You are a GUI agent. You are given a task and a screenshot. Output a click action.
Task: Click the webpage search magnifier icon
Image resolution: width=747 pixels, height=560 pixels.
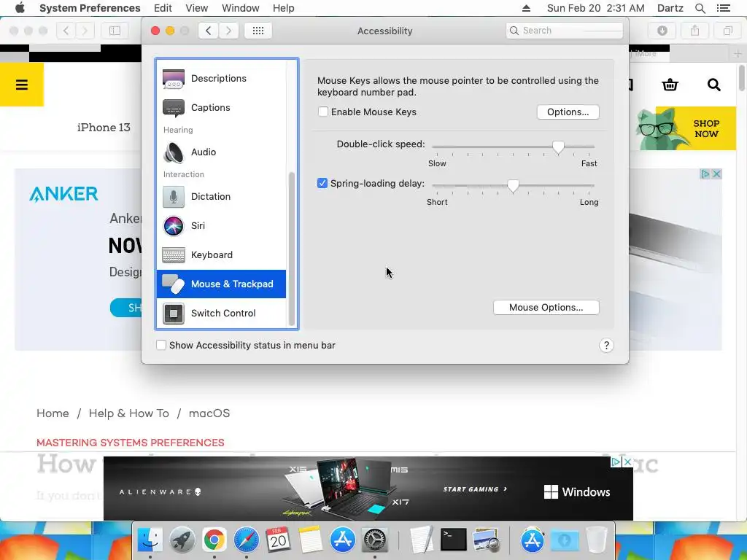[x=713, y=85]
